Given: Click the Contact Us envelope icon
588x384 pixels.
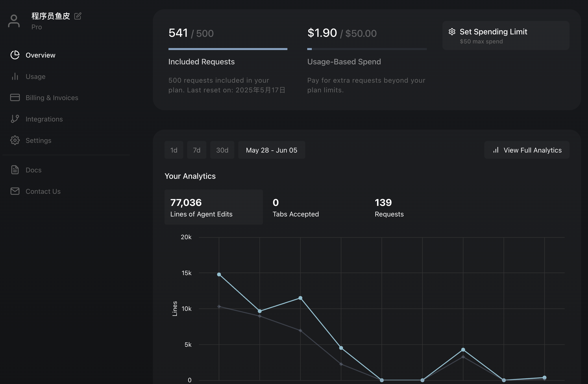Looking at the screenshot, I should coord(15,191).
